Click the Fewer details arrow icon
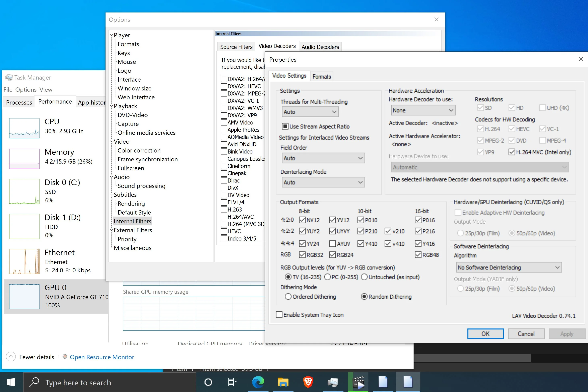This screenshot has width=588, height=392. click(x=11, y=357)
